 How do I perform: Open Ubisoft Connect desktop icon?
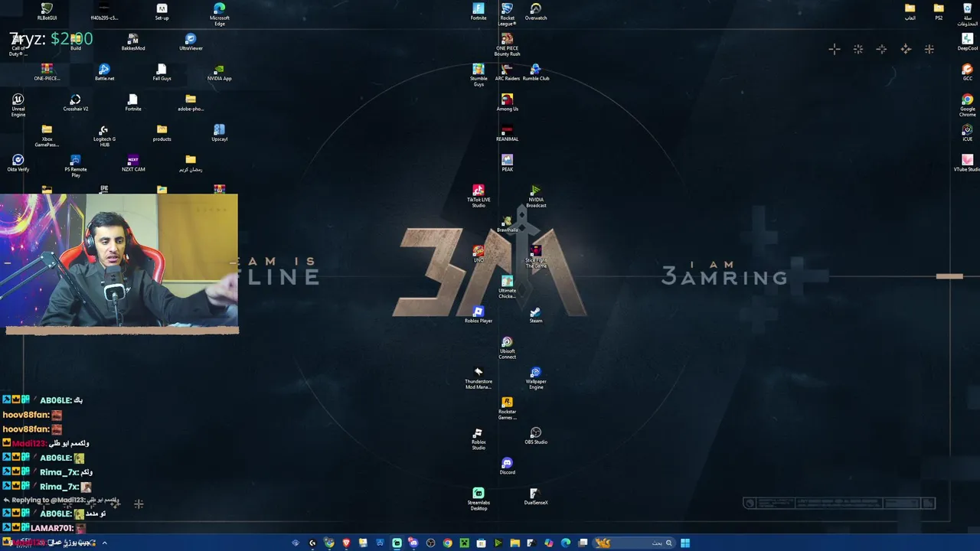click(x=507, y=347)
